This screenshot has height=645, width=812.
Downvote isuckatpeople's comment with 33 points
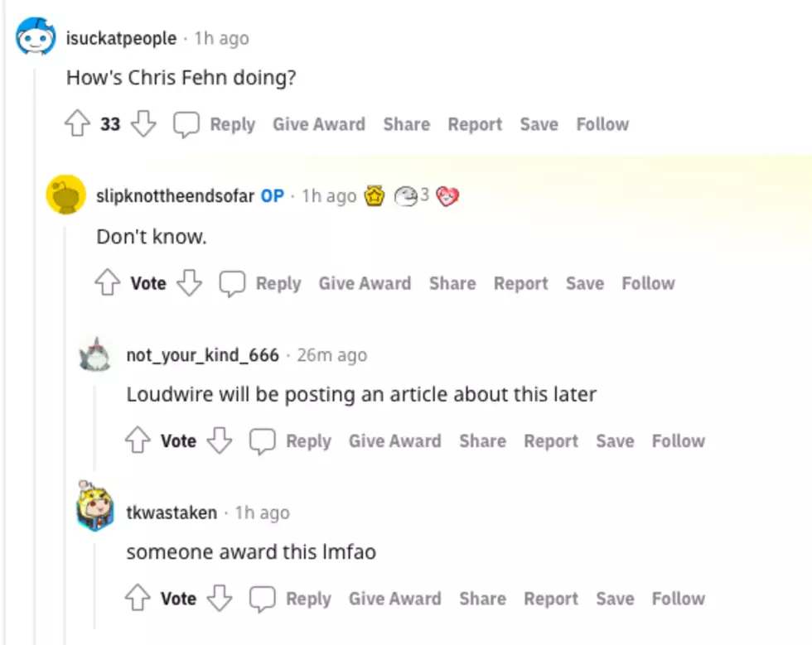(143, 123)
